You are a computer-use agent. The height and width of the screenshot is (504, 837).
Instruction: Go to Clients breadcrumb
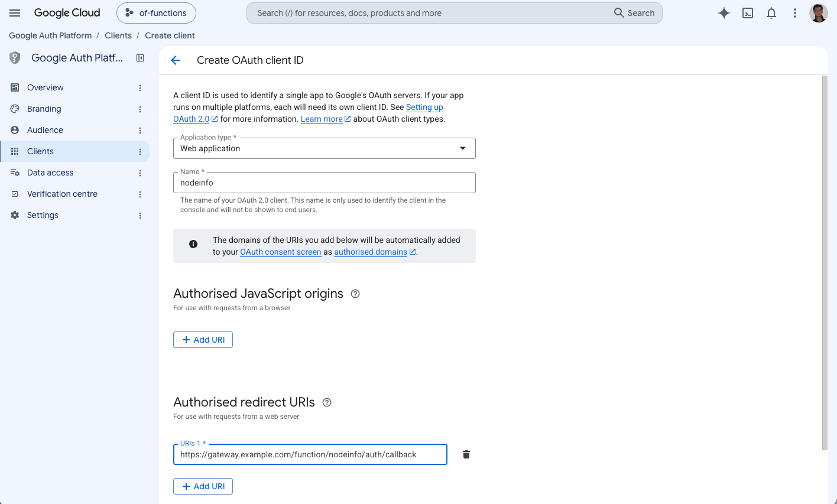tap(118, 35)
